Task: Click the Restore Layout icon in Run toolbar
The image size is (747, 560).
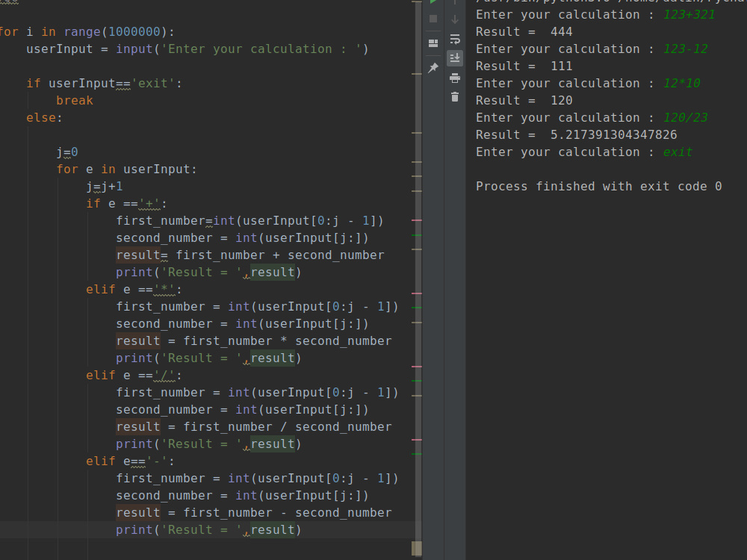Action: pyautogui.click(x=433, y=43)
